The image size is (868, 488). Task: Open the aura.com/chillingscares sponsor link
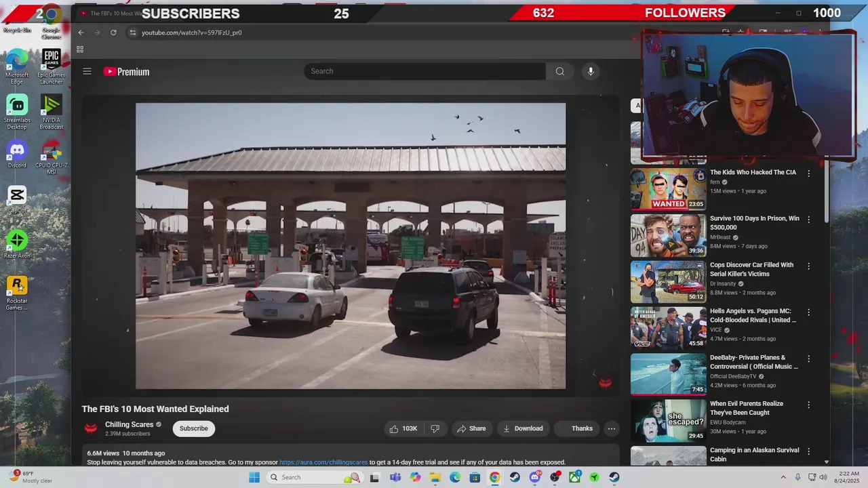pyautogui.click(x=323, y=462)
